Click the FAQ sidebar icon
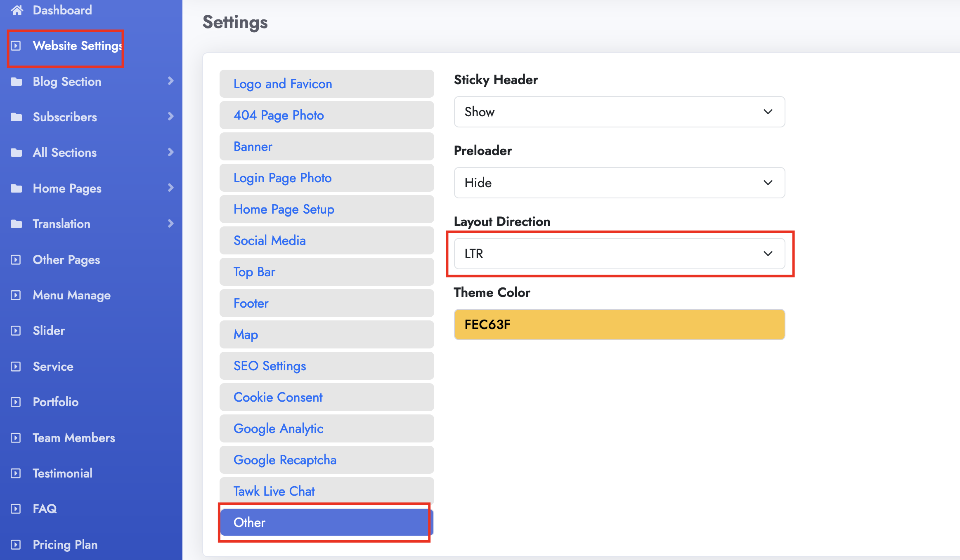Screen dimensions: 960x560 pyautogui.click(x=16, y=509)
